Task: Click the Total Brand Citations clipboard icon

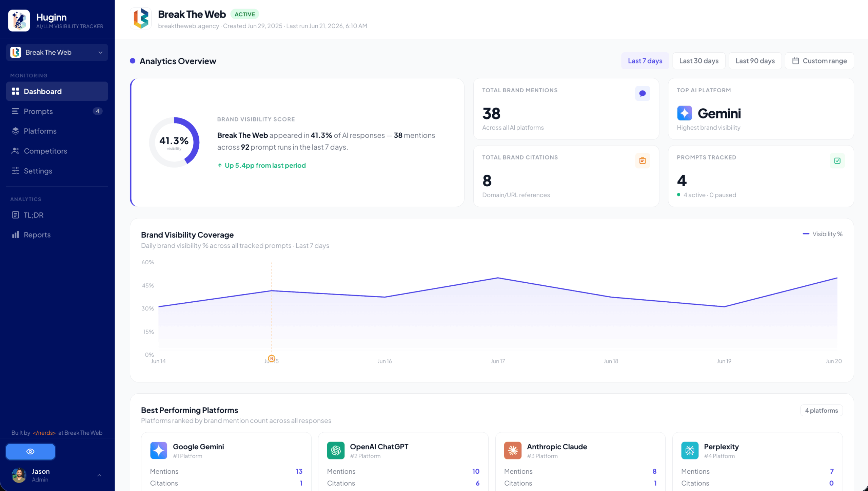Action: click(642, 161)
